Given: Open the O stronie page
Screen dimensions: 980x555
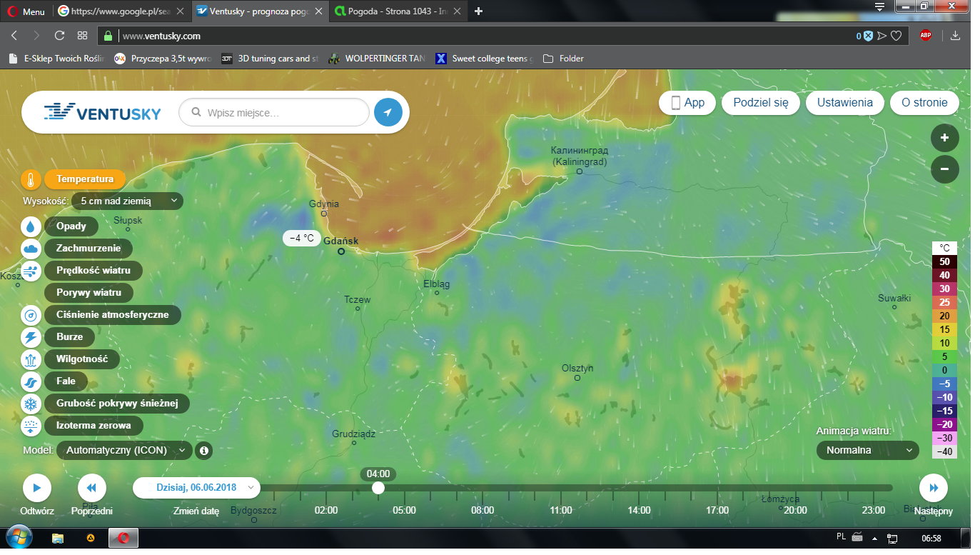Looking at the screenshot, I should coord(924,103).
